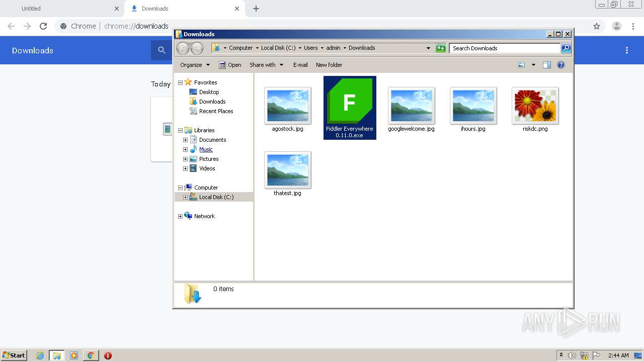644x362 pixels.
Task: Expand the Documents library node
Action: (185, 140)
